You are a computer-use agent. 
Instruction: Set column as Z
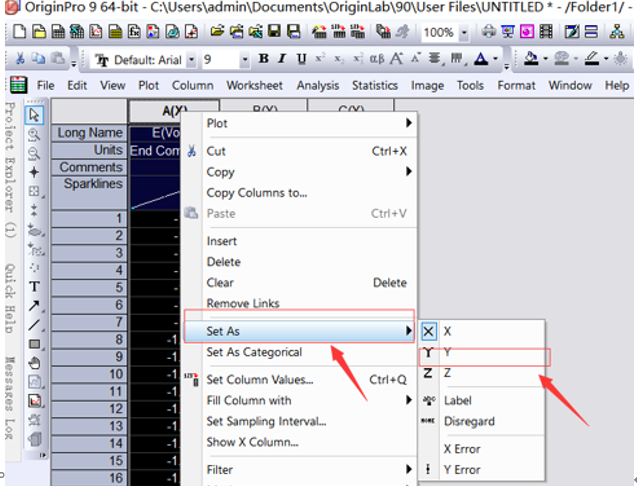(x=482, y=373)
